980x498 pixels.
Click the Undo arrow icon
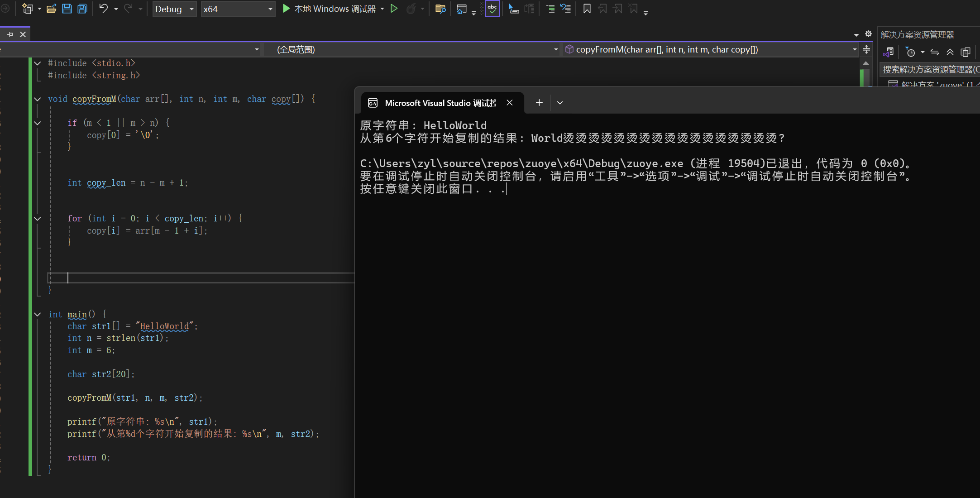tap(103, 9)
